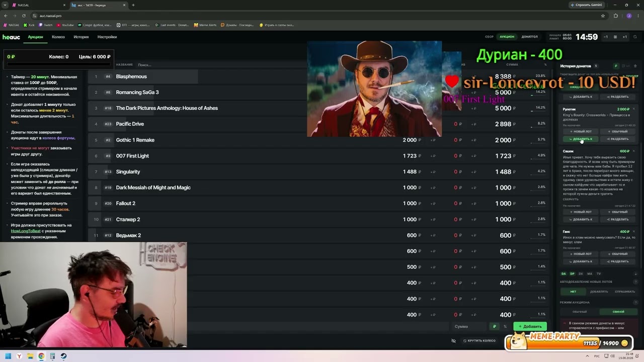Enable the MA donation source
Image resolution: width=644 pixels, height=362 pixels.
pos(590,274)
